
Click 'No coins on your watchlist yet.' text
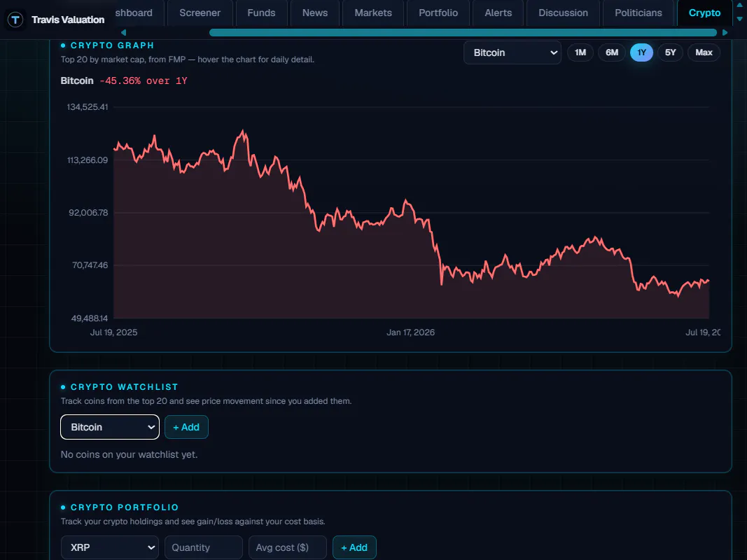pos(129,455)
